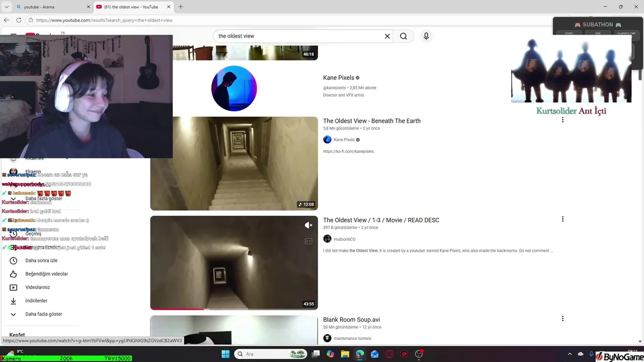The image size is (644, 362).
Task: Open Kane Pixels channel name in results
Action: 339,78
